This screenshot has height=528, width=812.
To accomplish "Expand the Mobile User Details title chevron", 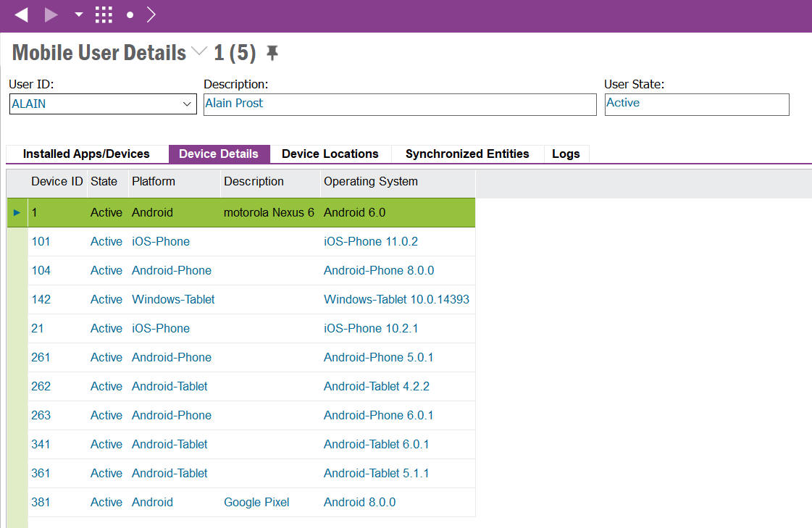I will [199, 52].
